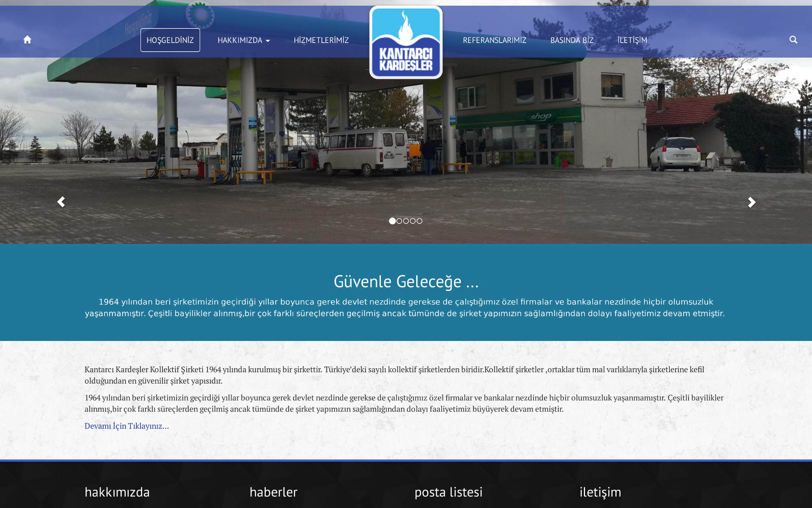The width and height of the screenshot is (812, 508).
Task: Click the Devamı İçin Tıklayınız link
Action: coord(127,426)
